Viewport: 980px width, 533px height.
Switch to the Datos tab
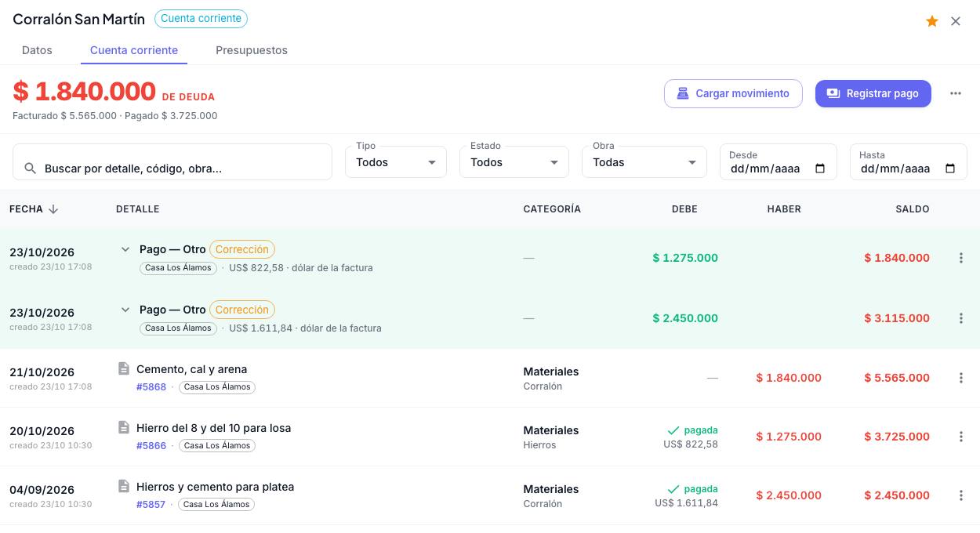(x=37, y=50)
